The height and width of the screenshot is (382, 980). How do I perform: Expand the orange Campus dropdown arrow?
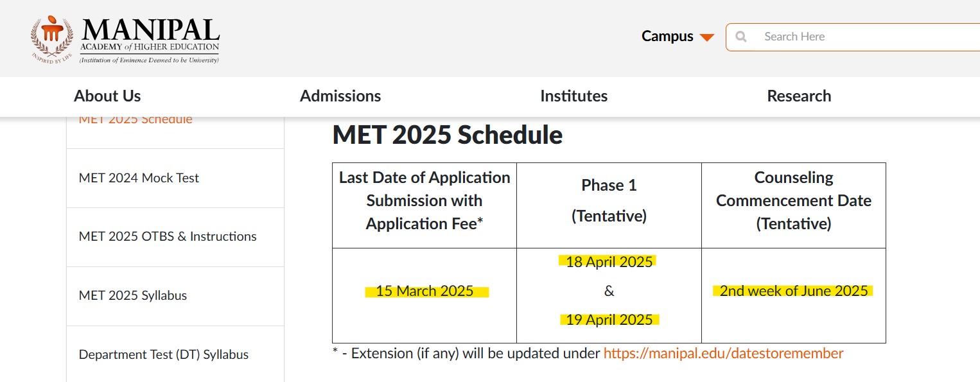(707, 37)
